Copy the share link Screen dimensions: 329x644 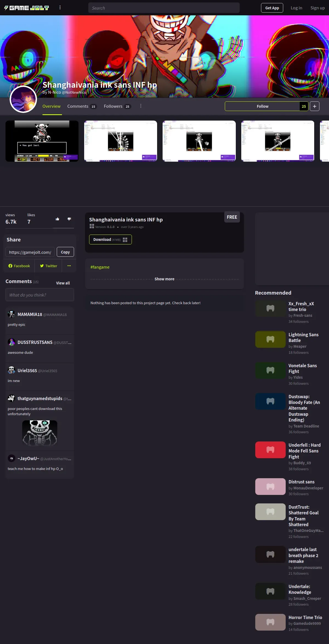(65, 252)
